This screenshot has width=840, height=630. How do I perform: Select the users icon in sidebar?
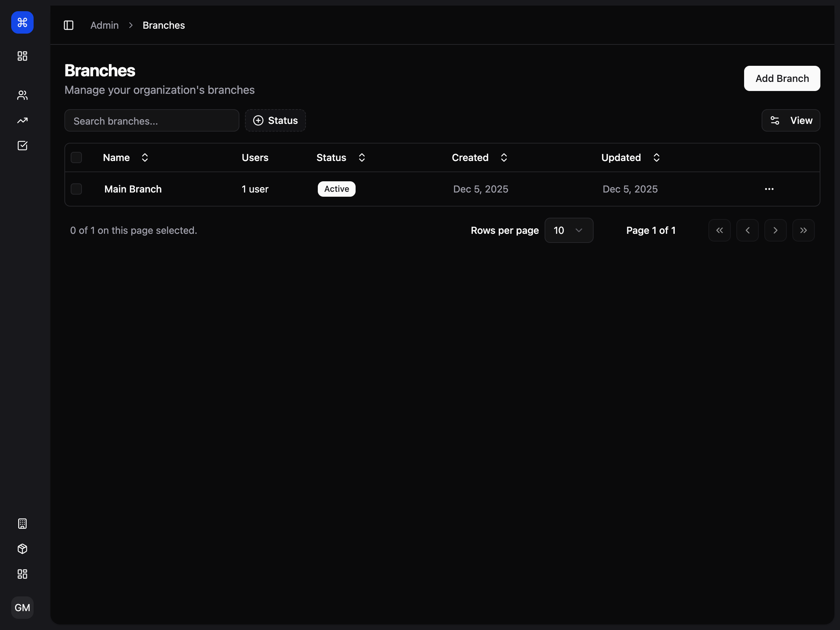(22, 95)
